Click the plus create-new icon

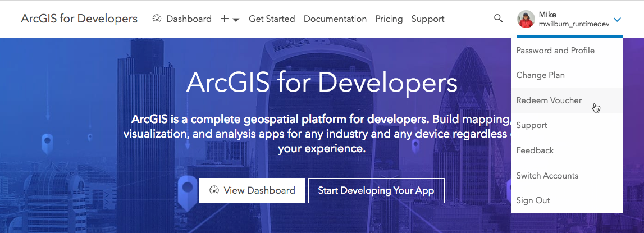coord(224,19)
